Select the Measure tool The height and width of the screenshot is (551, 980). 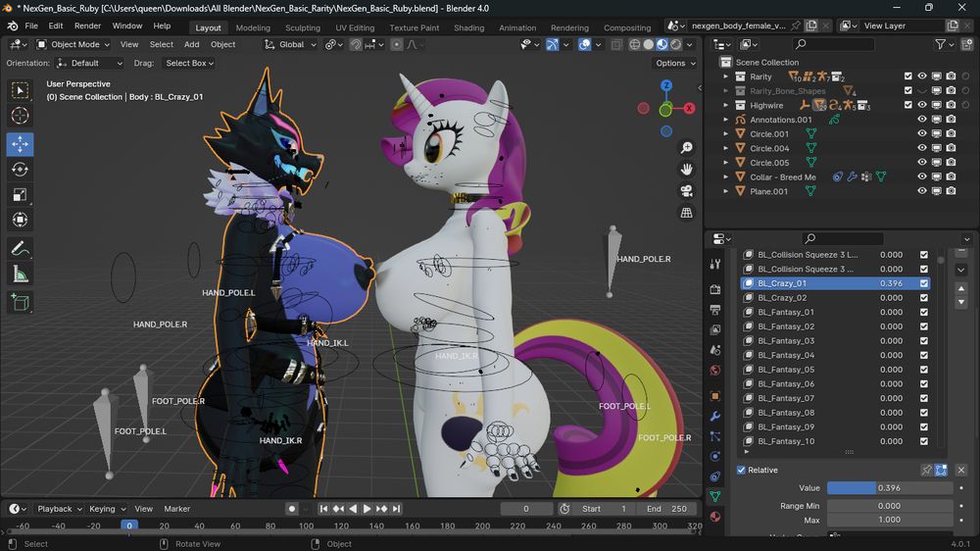[x=20, y=274]
